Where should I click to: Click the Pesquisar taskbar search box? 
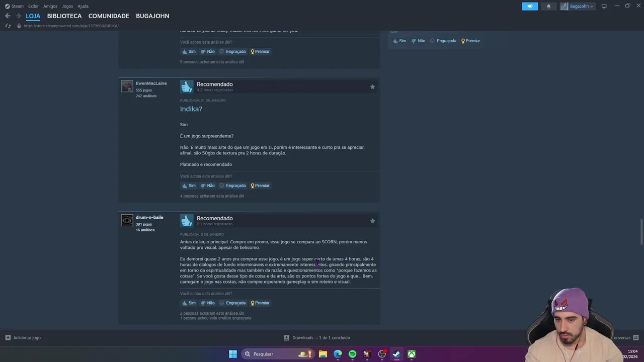coord(278,354)
